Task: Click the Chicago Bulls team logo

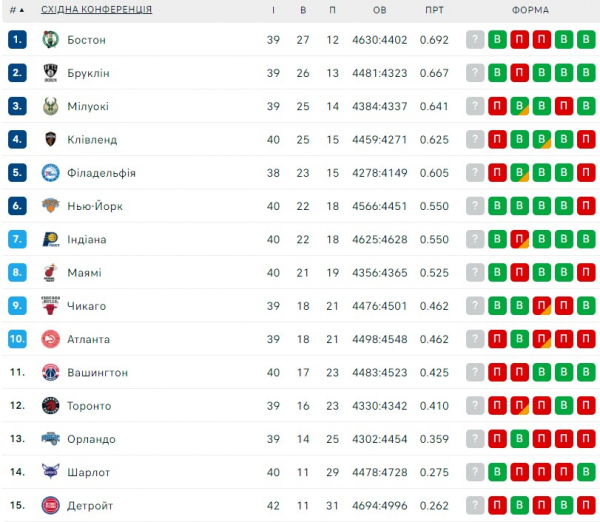Action: tap(51, 306)
